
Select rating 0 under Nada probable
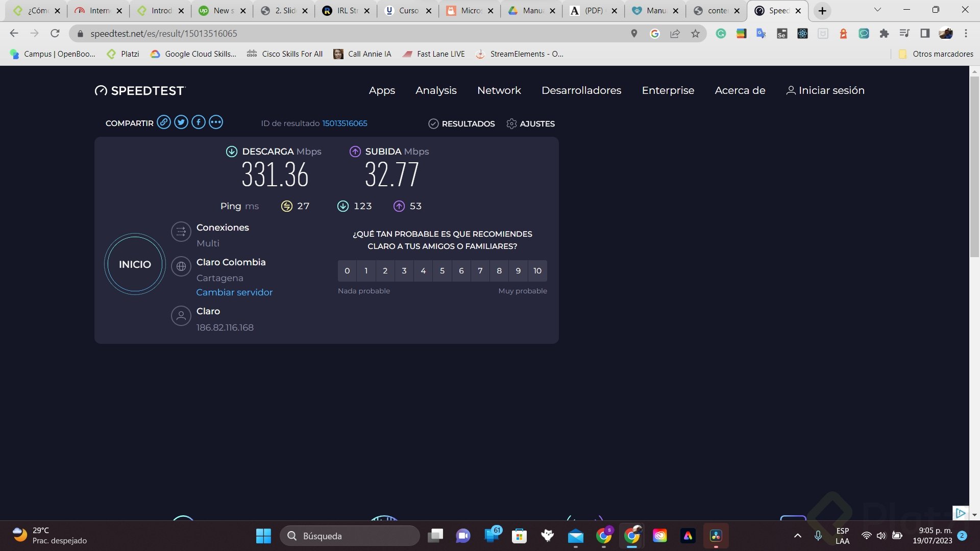(347, 270)
